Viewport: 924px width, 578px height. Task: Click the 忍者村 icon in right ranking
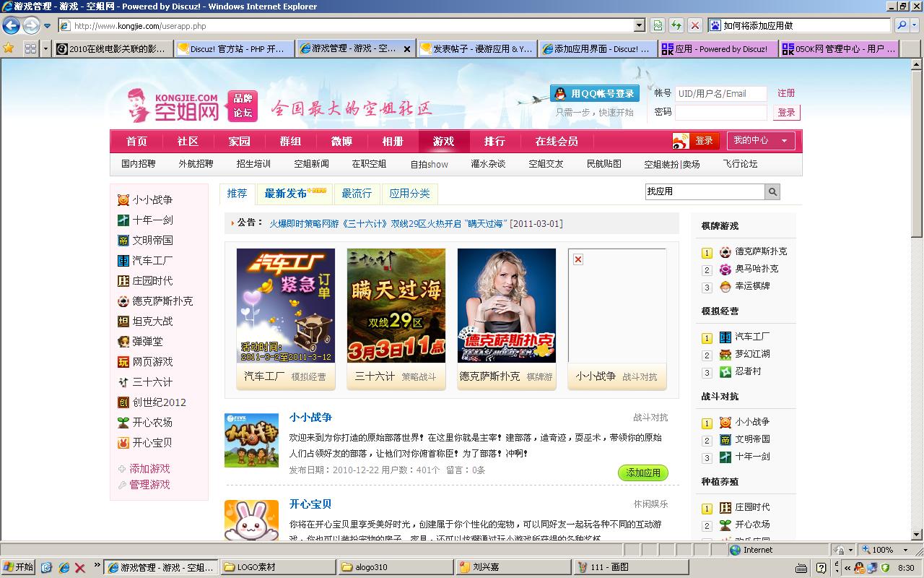click(725, 372)
